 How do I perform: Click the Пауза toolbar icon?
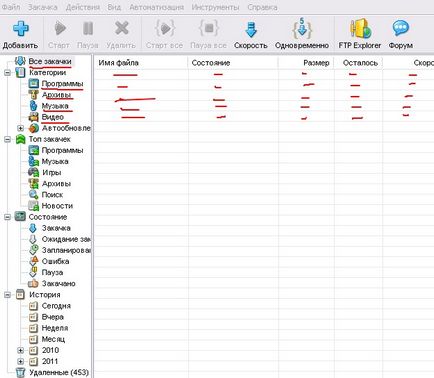coord(88,28)
